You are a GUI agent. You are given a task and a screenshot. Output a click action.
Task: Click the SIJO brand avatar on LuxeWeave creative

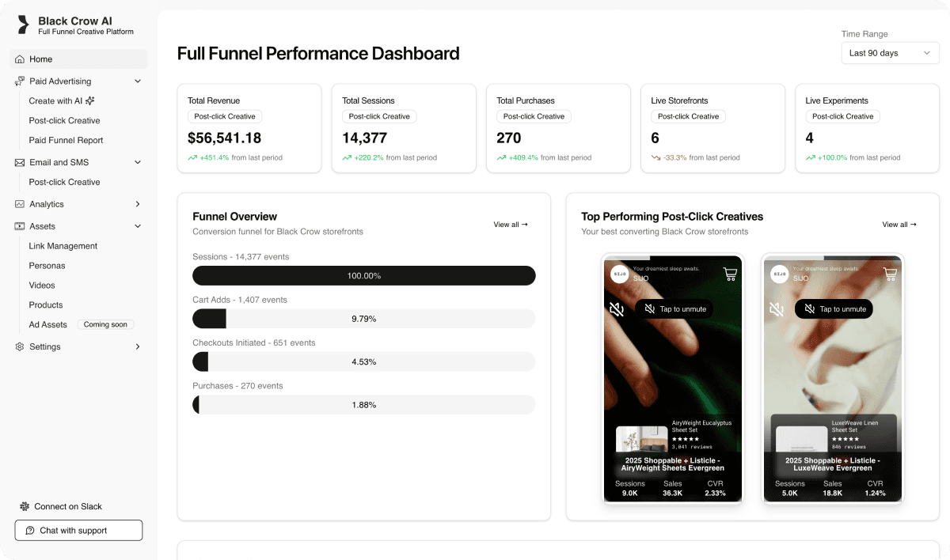pyautogui.click(x=779, y=274)
